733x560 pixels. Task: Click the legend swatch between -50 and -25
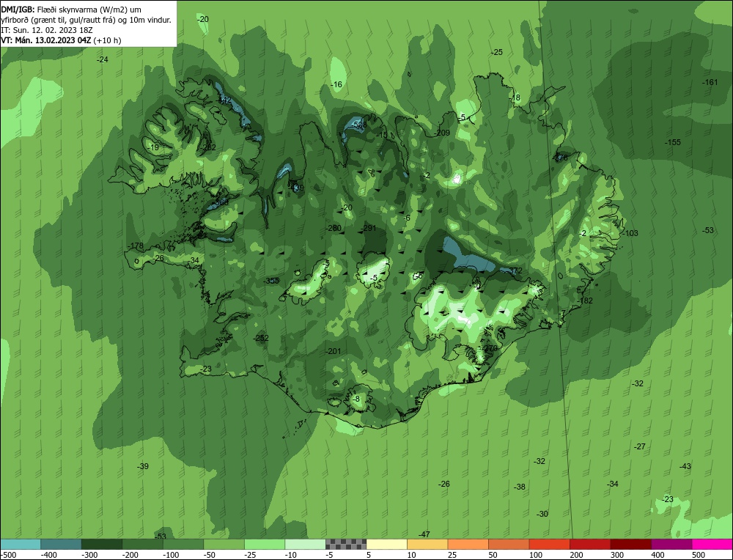224,544
